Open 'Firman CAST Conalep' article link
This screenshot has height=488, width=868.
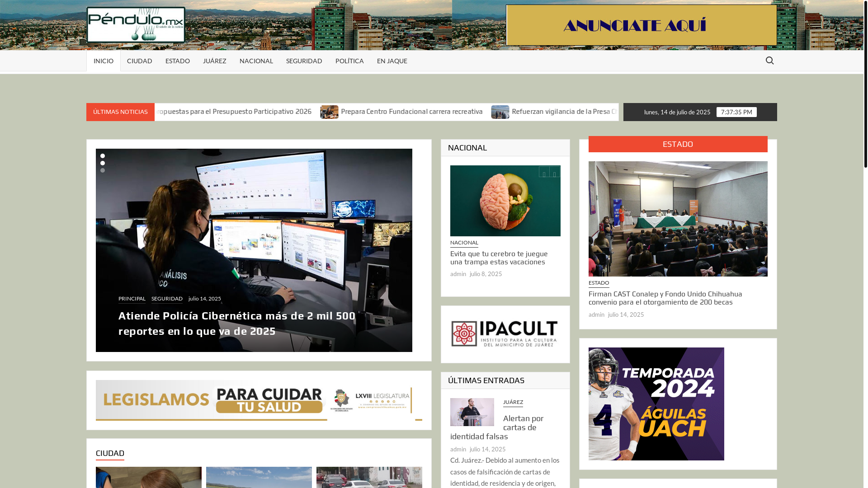click(x=665, y=298)
